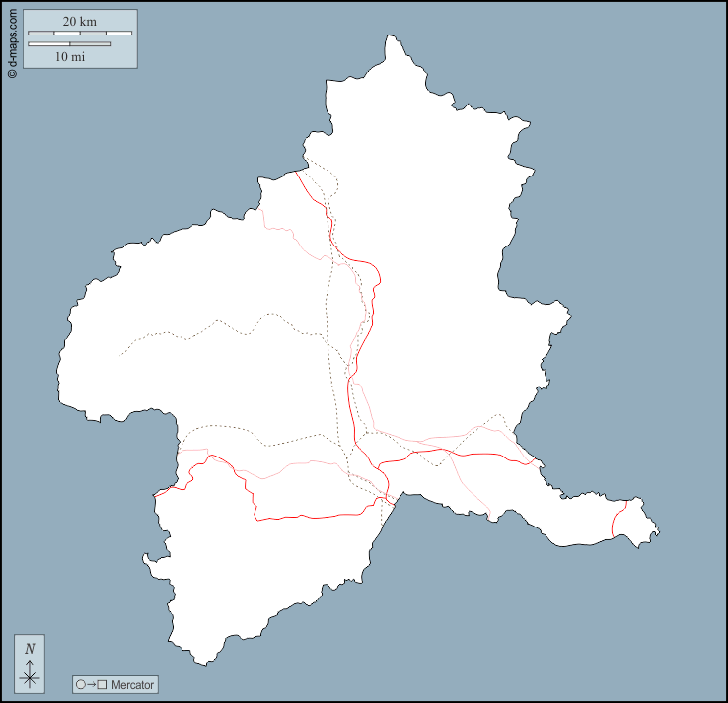
Task: Click the kilometer scale bar
Action: [80, 34]
